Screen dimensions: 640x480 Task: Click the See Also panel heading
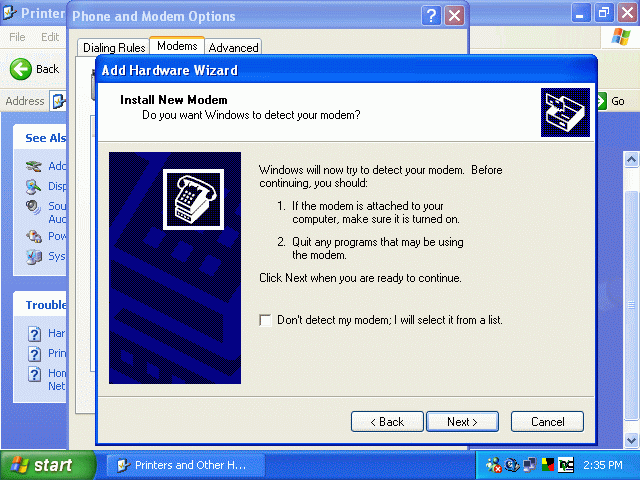coord(46,138)
